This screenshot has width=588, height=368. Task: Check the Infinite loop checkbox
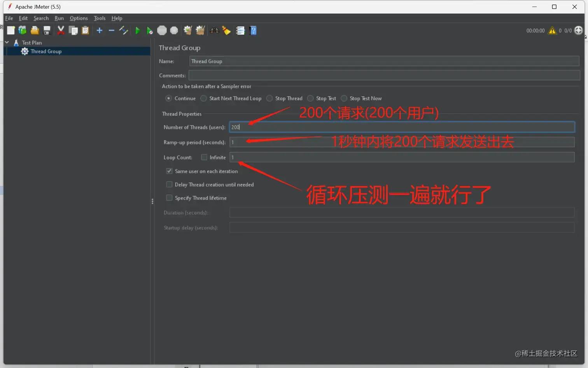click(204, 157)
